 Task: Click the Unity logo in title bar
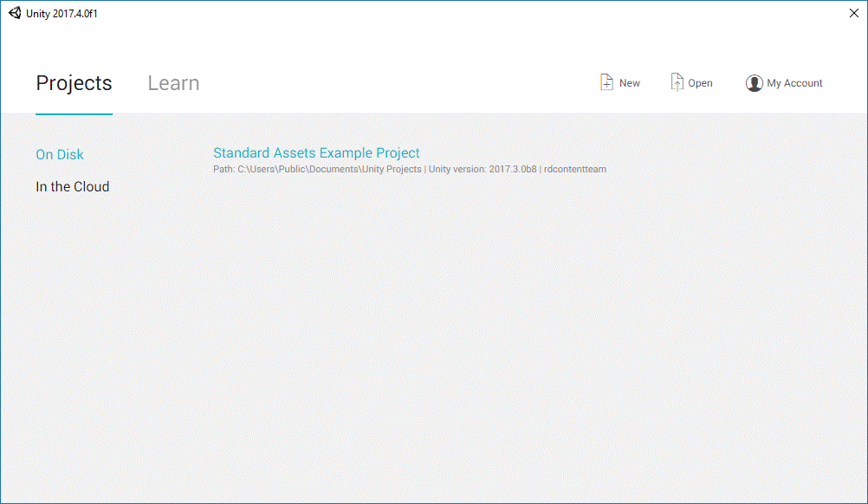(x=15, y=13)
